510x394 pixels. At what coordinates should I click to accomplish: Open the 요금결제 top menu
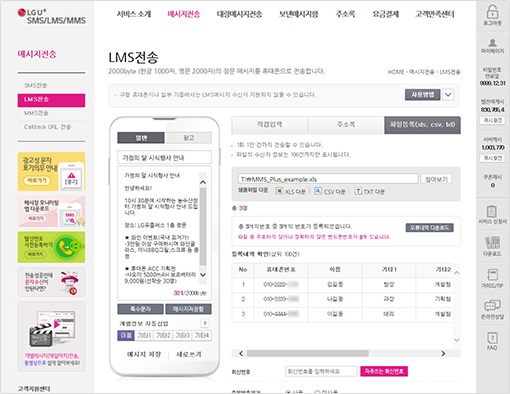coord(385,14)
